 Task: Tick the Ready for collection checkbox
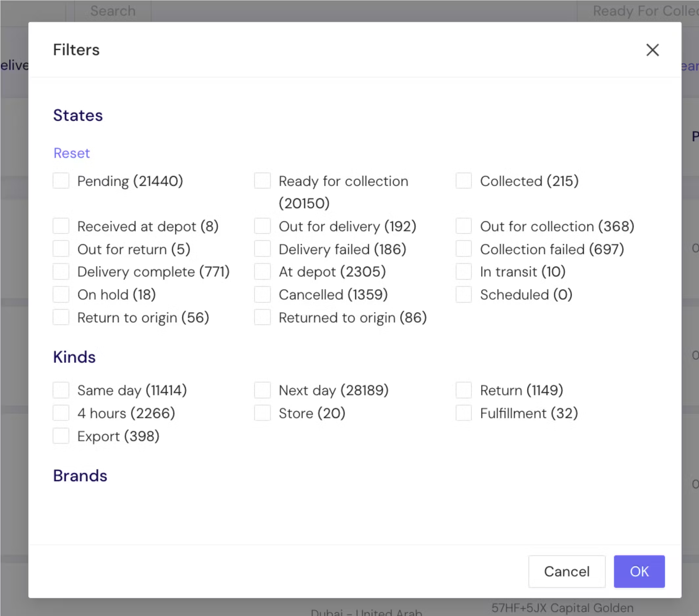[x=262, y=181]
